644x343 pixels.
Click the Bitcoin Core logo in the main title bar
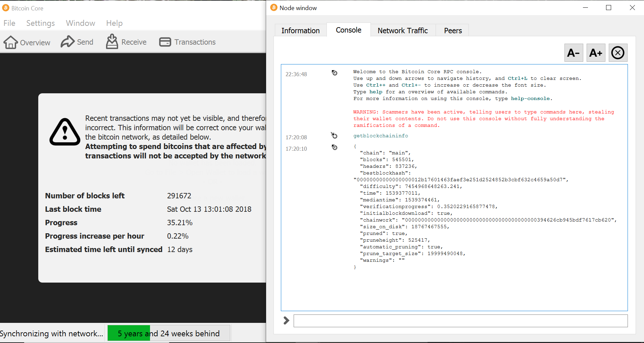pos(5,8)
